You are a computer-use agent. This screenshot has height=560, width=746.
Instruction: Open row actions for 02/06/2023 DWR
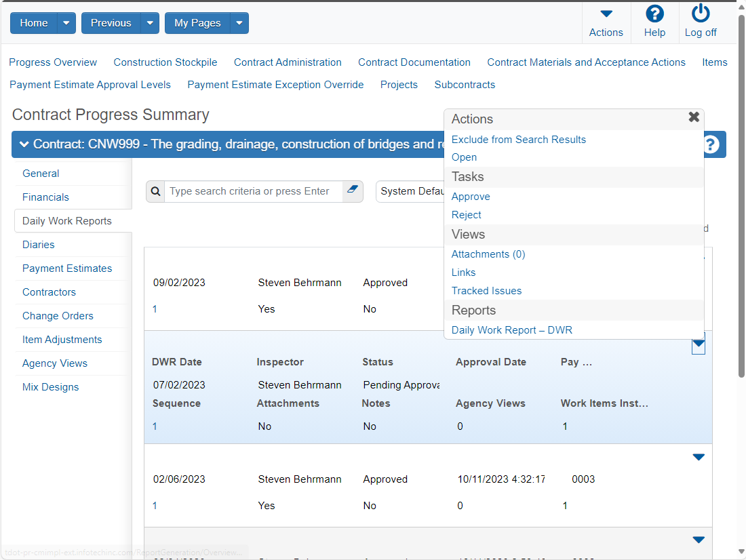[699, 457]
